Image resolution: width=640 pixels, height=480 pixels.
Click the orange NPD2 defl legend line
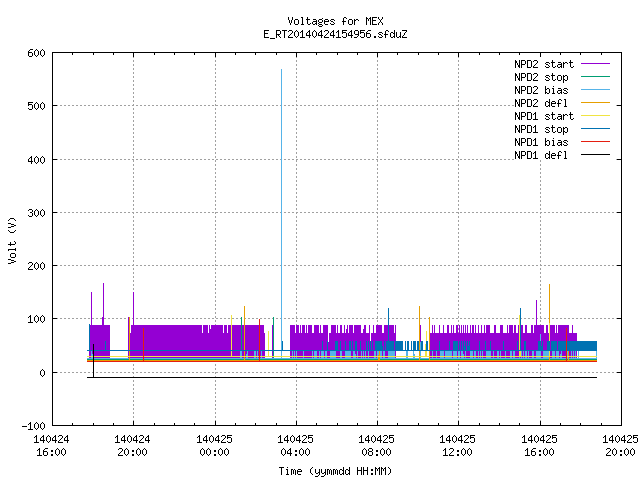595,103
